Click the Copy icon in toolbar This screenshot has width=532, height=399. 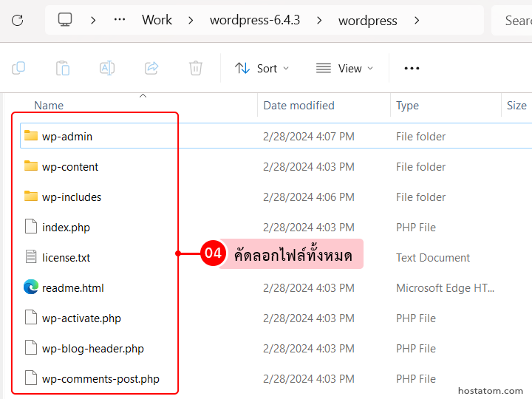tap(18, 68)
